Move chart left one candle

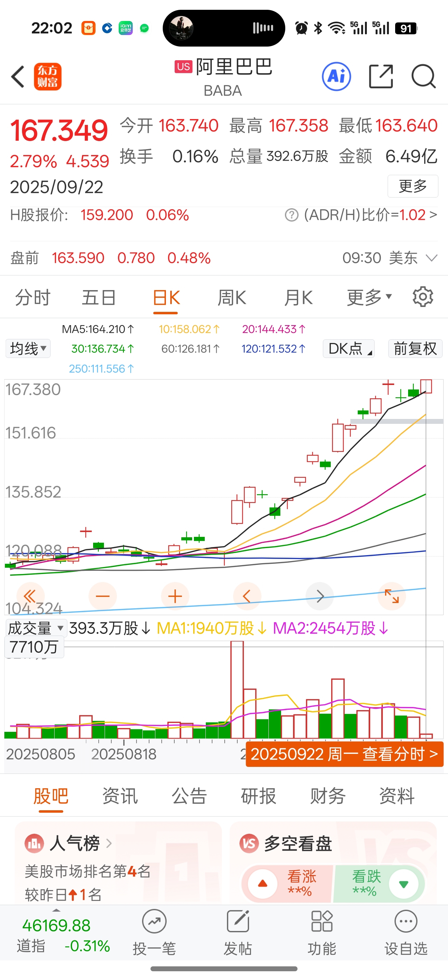247,596
